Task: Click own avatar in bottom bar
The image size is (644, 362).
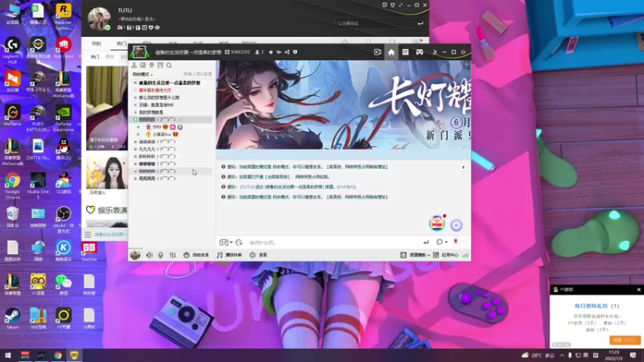Action: click(135, 255)
